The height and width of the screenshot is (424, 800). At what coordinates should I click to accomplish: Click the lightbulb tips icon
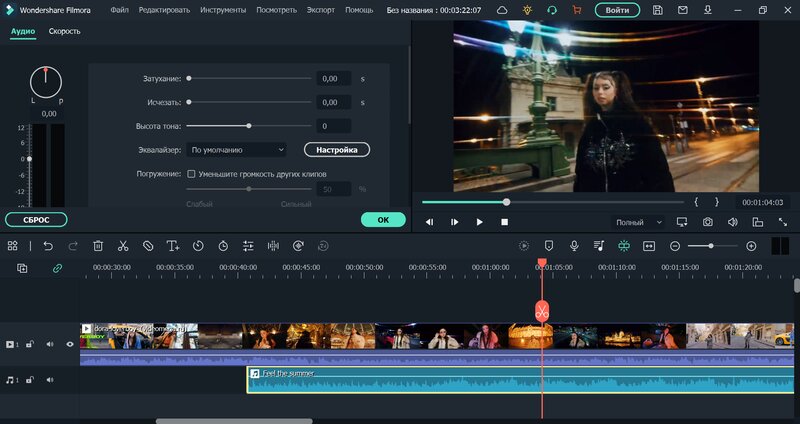point(527,10)
